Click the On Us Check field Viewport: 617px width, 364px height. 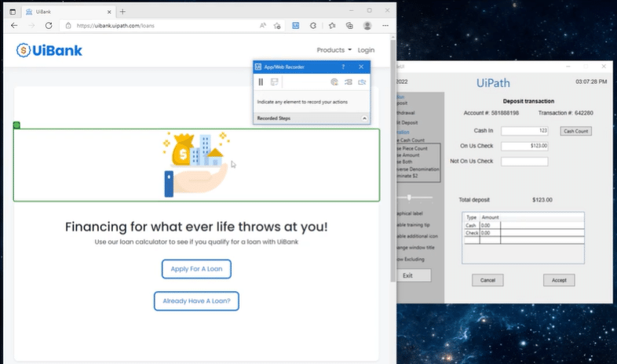524,146
